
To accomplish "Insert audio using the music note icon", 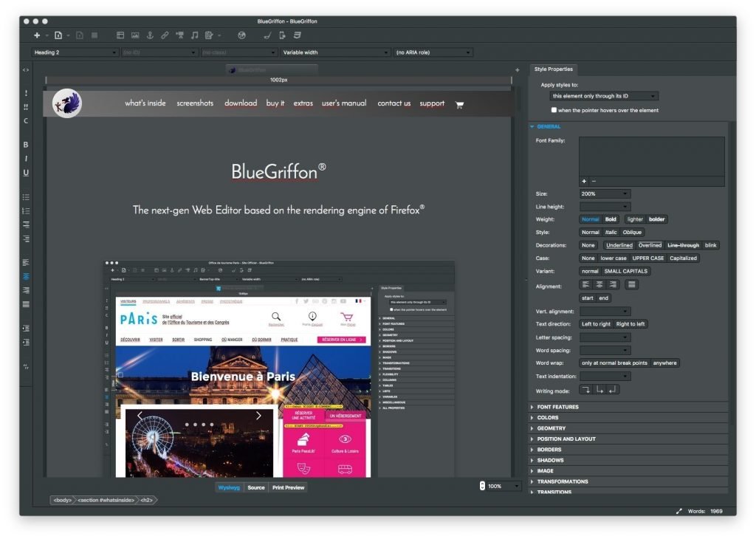I will pyautogui.click(x=194, y=35).
